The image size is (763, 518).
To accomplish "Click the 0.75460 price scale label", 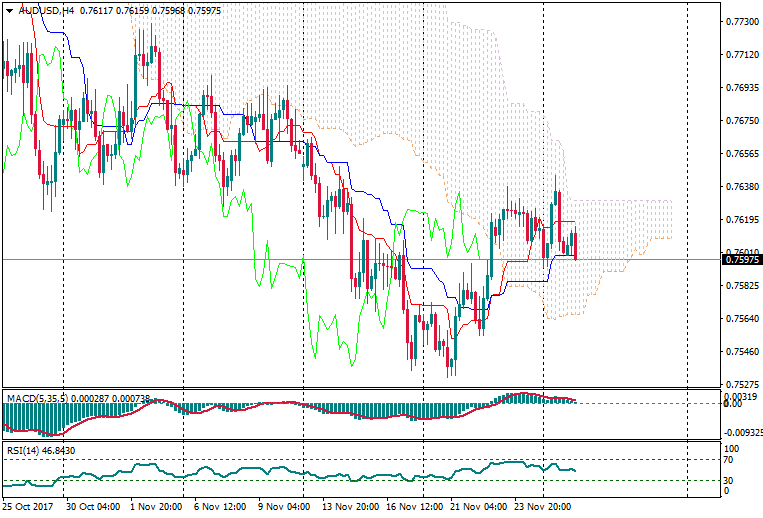I will pos(740,352).
